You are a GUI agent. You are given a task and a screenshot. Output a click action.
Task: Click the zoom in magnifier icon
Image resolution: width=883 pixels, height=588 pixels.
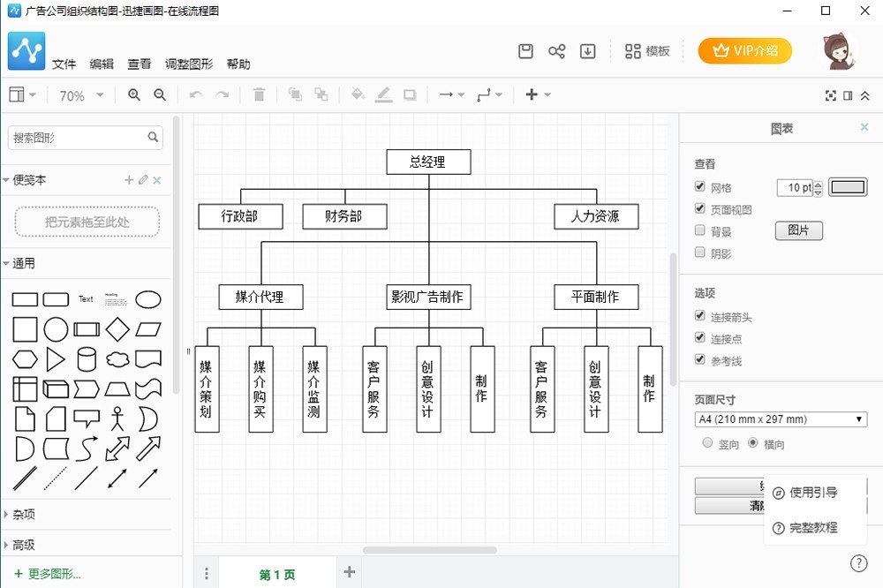(x=134, y=95)
